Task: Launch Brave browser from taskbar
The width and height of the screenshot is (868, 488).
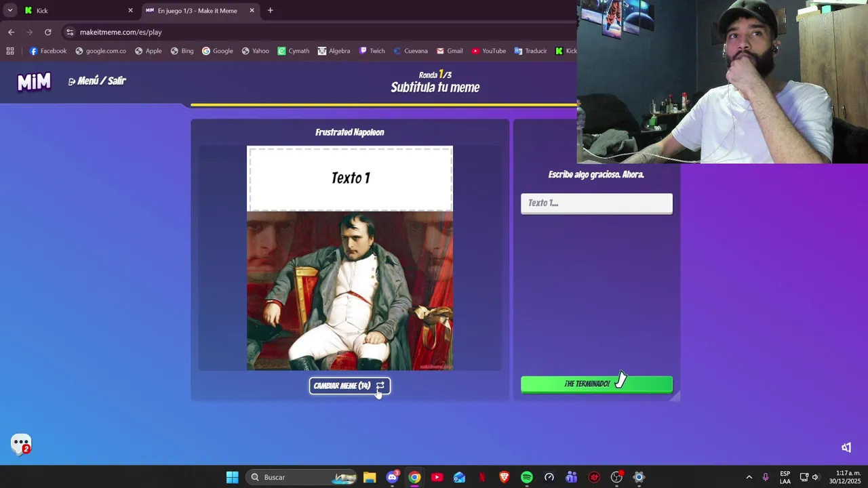Action: pos(504,477)
